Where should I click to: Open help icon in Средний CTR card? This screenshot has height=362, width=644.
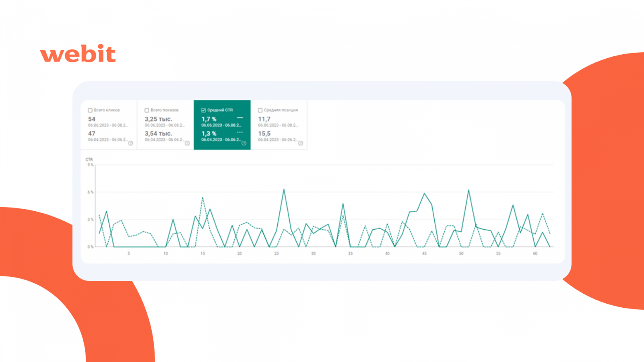pos(244,143)
